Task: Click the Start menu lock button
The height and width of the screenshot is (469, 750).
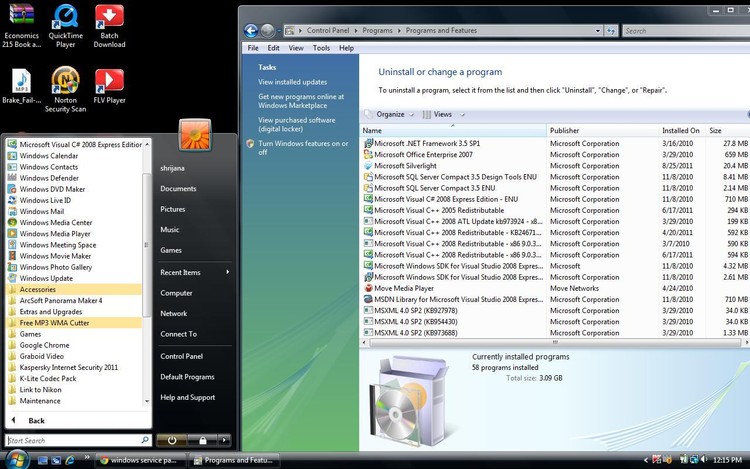Action: 203,440
